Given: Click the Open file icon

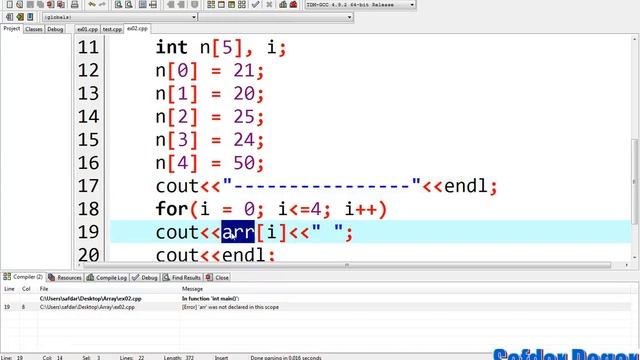Looking at the screenshot, I should pyautogui.click(x=20, y=4).
